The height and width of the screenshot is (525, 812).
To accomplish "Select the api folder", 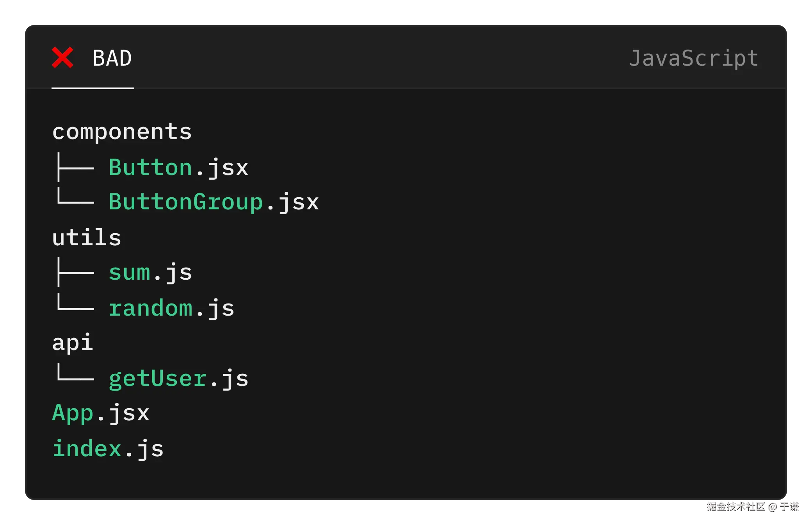I will tap(73, 343).
